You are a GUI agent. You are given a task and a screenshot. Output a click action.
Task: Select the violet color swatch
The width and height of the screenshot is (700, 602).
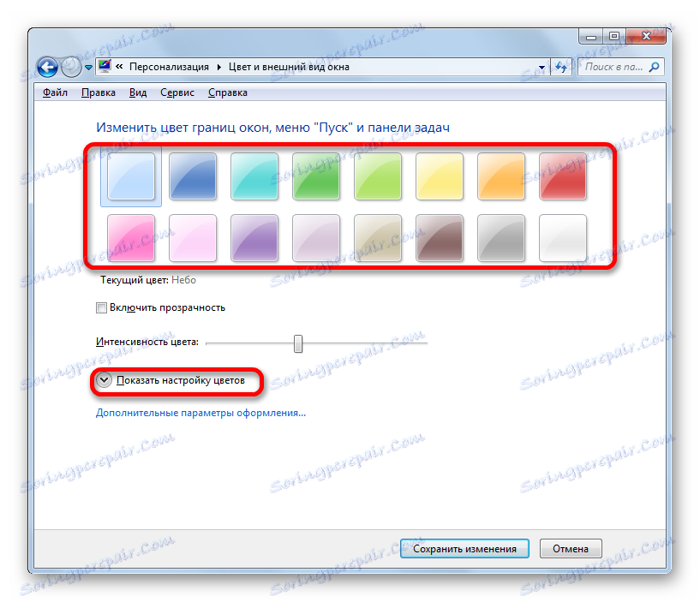[254, 237]
